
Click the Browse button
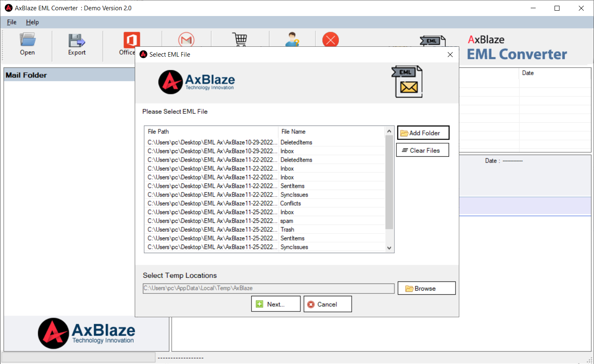point(426,288)
